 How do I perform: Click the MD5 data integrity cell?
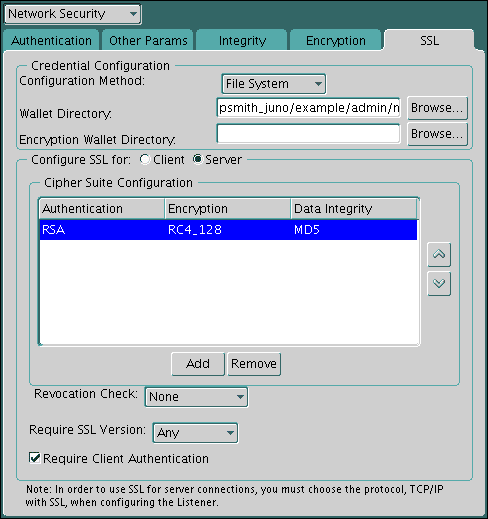point(354,230)
